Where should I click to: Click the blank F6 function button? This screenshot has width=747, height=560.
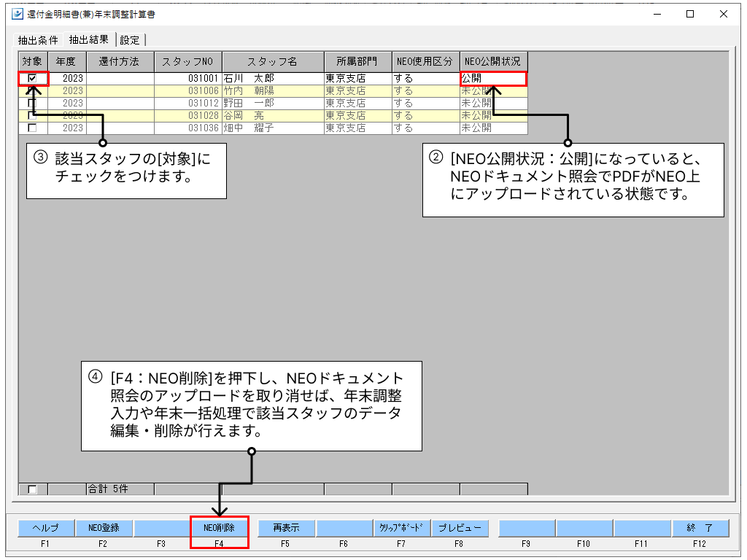click(344, 528)
